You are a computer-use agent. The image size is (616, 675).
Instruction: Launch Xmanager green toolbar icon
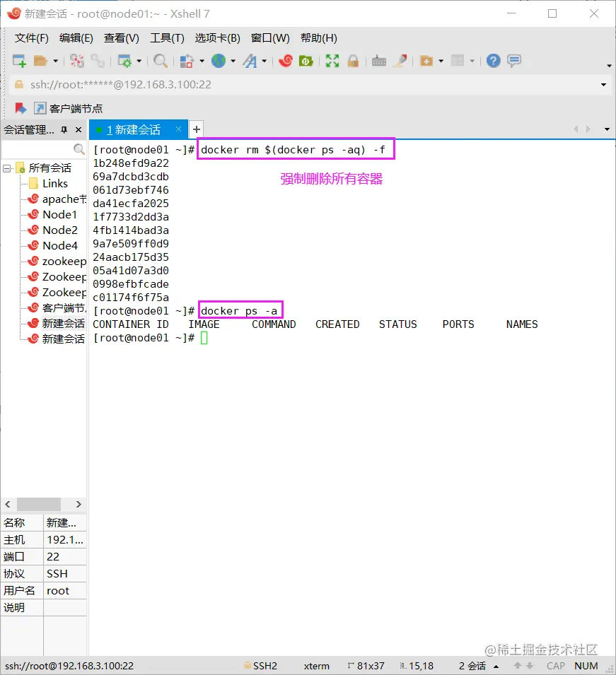tap(306, 61)
